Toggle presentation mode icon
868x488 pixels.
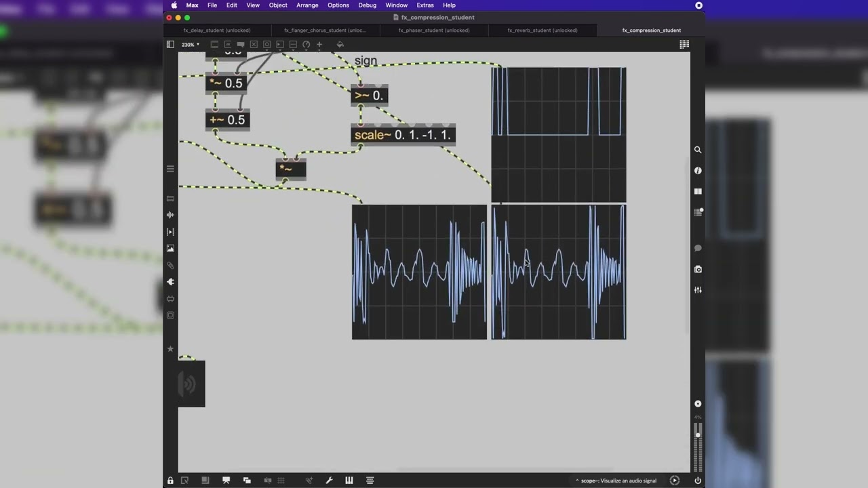(226, 481)
